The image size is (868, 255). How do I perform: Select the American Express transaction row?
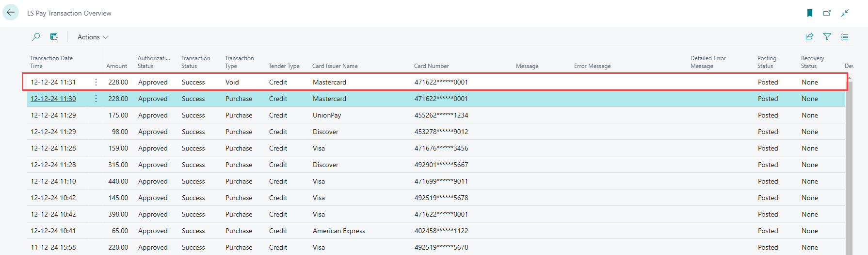coord(338,231)
